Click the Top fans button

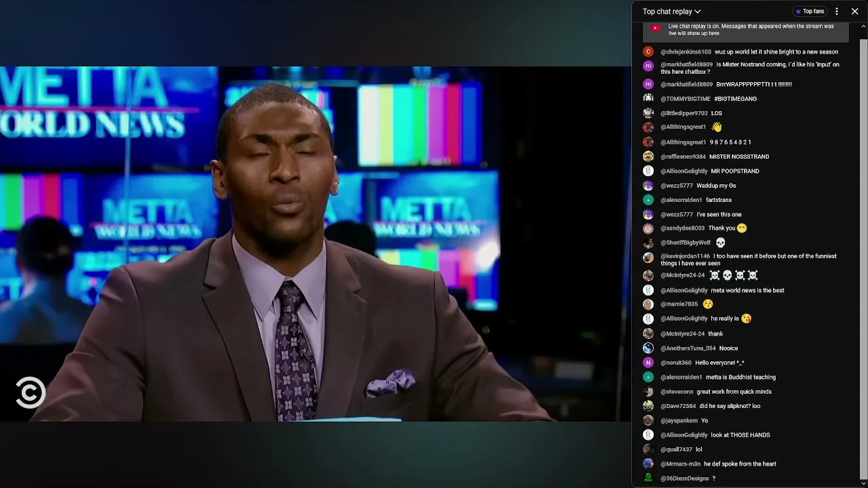click(x=810, y=12)
